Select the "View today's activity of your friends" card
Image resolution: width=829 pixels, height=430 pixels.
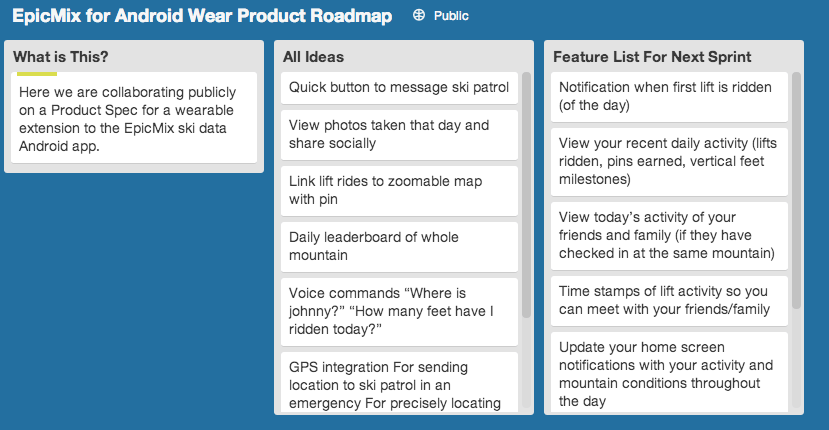coord(669,236)
